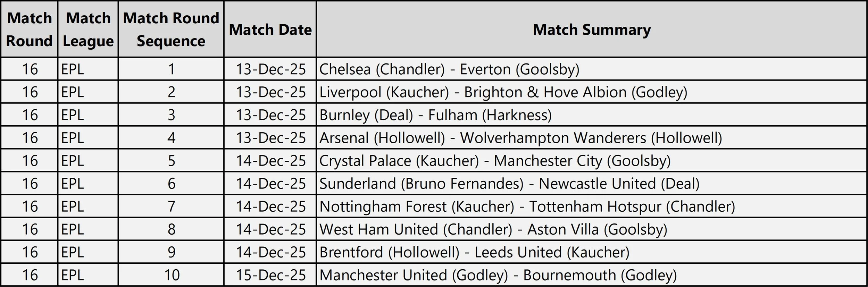Click the Arsenal - Wolverhampton Wanderers cell
The height and width of the screenshot is (287, 868).
592,138
